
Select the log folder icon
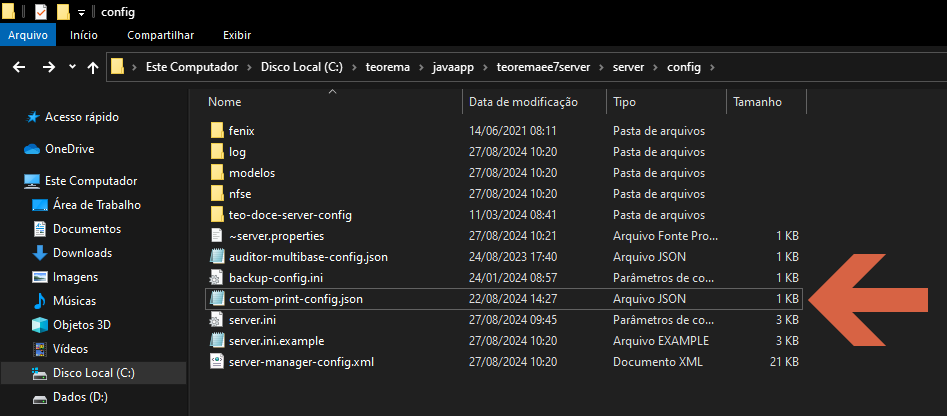[x=217, y=152]
